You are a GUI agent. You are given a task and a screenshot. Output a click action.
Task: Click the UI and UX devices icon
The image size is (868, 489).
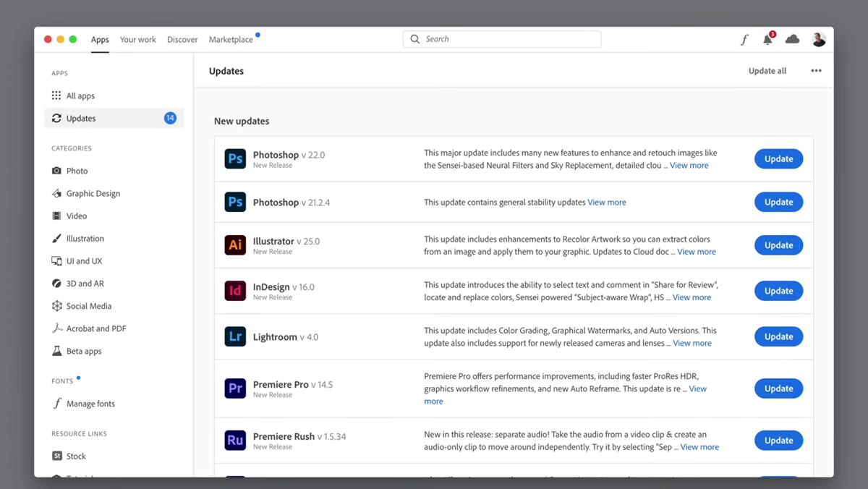click(x=56, y=260)
